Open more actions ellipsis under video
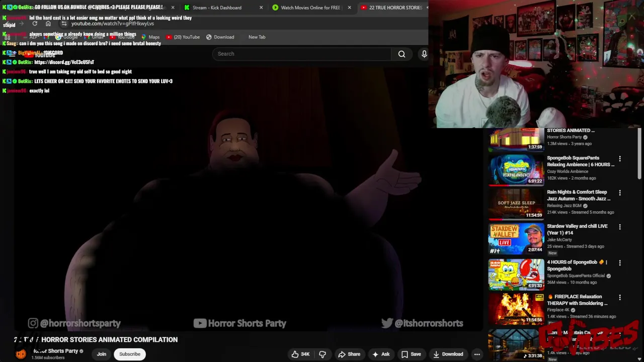 pyautogui.click(x=477, y=354)
